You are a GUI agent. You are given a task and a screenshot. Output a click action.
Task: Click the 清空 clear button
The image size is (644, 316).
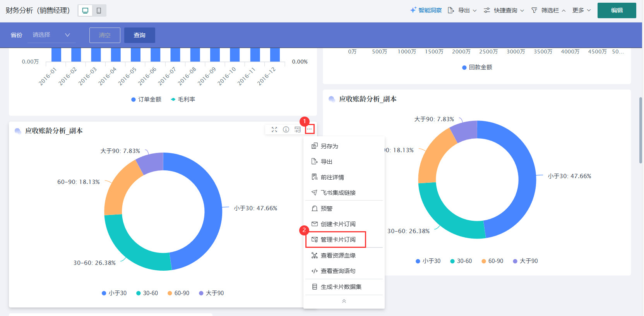point(104,35)
